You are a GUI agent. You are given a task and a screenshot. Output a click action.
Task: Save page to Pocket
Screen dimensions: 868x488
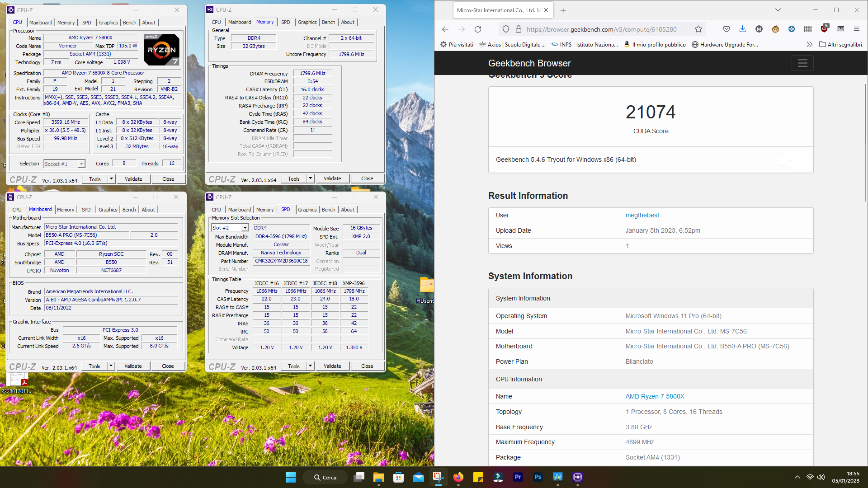726,29
